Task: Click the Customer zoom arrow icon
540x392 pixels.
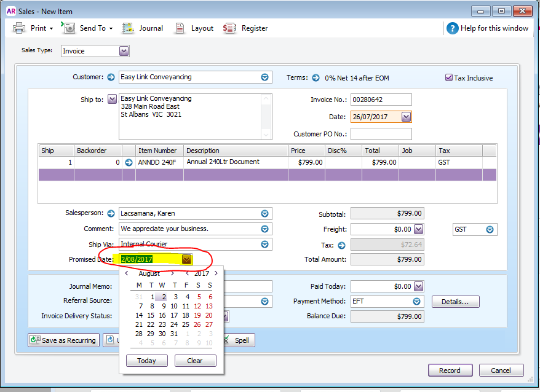Action: click(111, 77)
